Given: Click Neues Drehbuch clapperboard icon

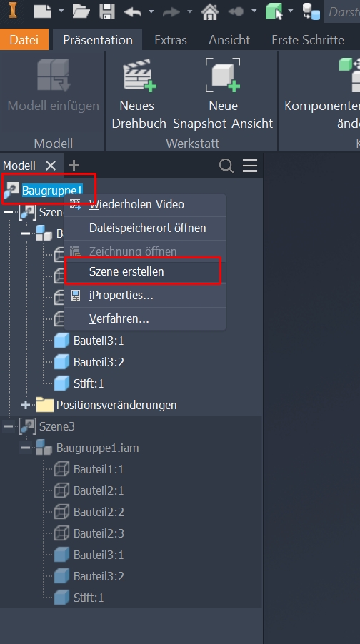Looking at the screenshot, I should (139, 75).
